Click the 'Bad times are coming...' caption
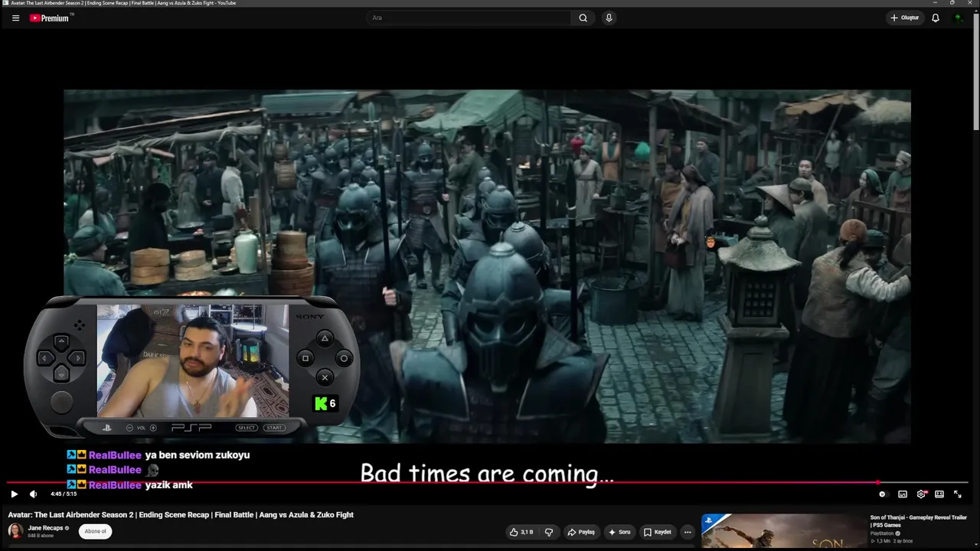Screen dimensions: 980x551 tap(487, 474)
